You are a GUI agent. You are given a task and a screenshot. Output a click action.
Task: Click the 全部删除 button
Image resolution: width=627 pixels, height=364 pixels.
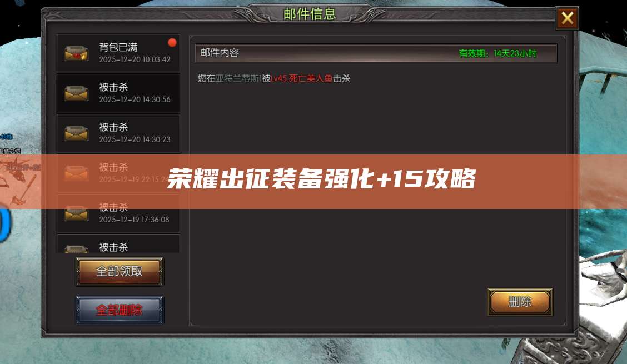[120, 310]
